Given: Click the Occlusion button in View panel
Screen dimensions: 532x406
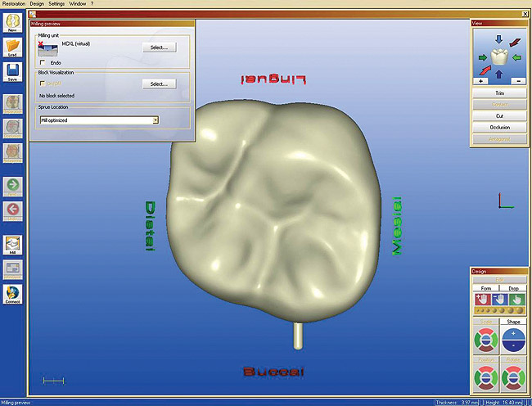Looking at the screenshot, I should point(499,128).
